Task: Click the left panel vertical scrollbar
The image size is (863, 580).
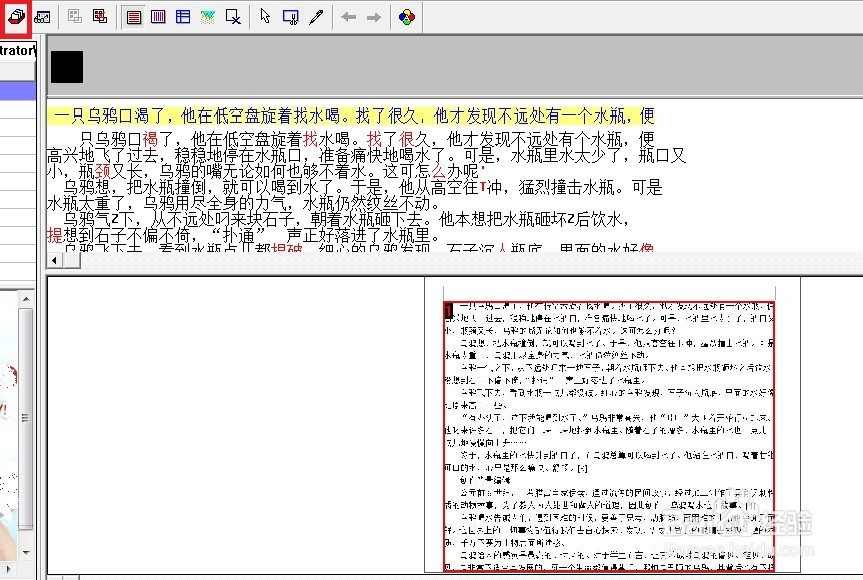Action: pyautogui.click(x=24, y=430)
